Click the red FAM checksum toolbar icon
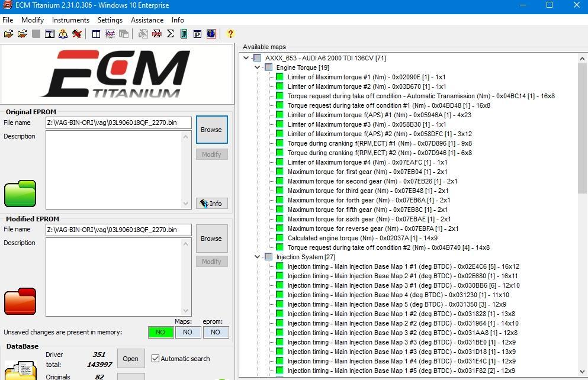The width and height of the screenshot is (588, 380). pyautogui.click(x=157, y=34)
